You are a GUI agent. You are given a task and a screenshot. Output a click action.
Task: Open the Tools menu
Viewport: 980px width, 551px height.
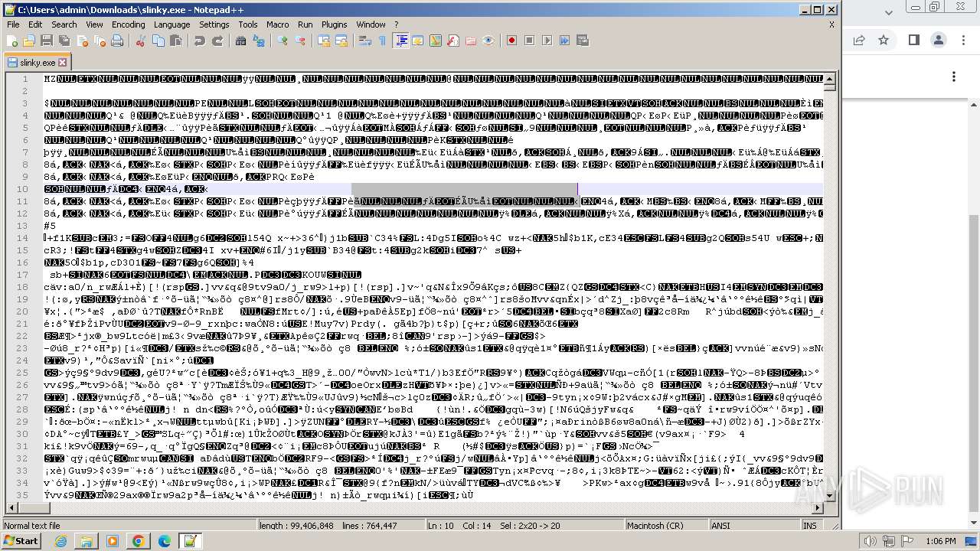(x=248, y=24)
